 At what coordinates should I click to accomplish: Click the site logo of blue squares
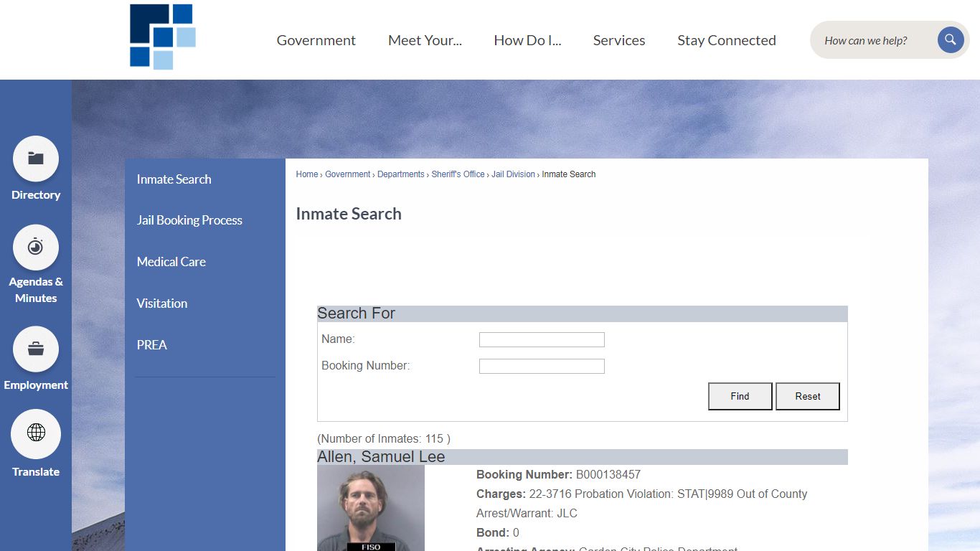point(163,37)
